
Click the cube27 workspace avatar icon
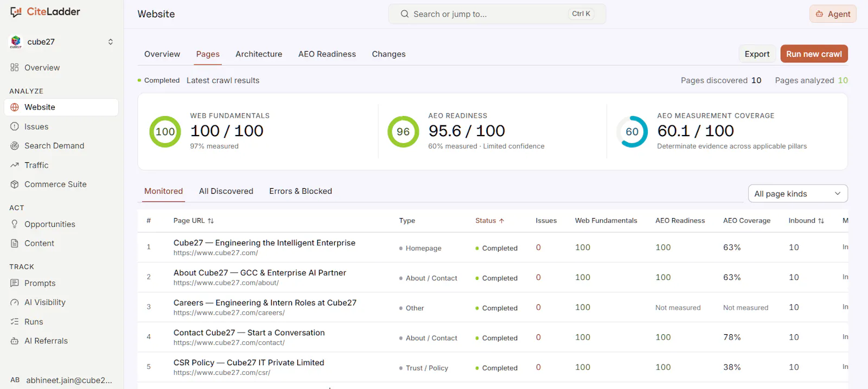(16, 42)
